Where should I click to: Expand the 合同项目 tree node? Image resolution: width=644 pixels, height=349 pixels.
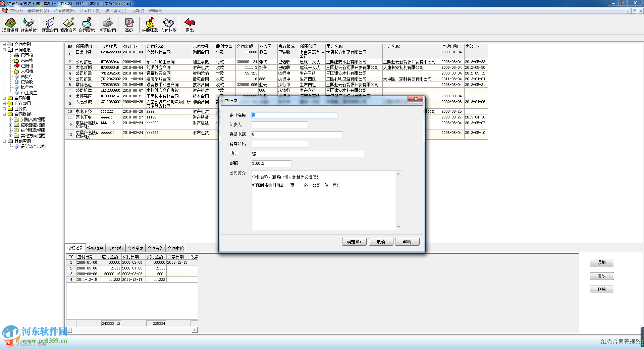pos(4,98)
